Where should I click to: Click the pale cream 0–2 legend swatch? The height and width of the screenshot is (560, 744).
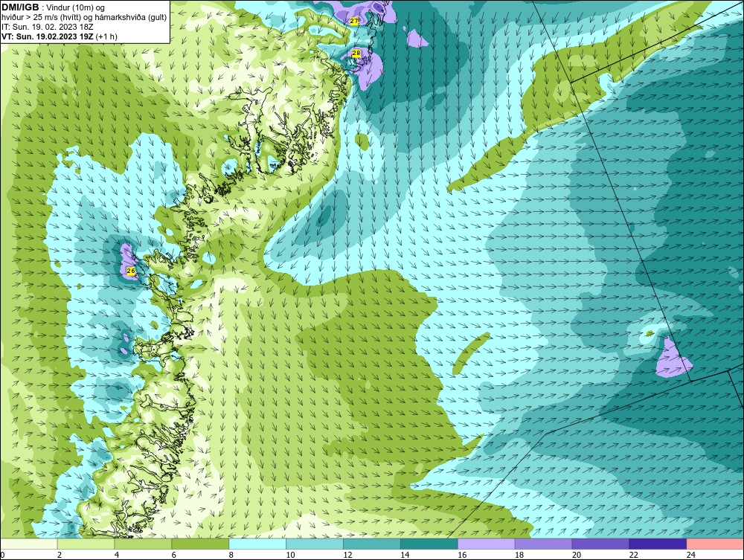click(x=28, y=544)
